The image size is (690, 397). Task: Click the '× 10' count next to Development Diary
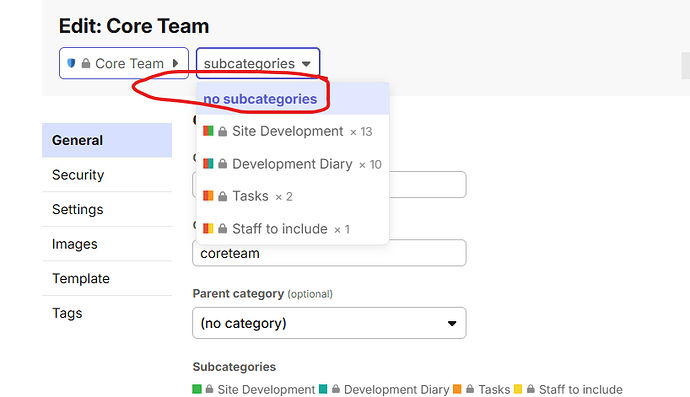pyautogui.click(x=370, y=165)
